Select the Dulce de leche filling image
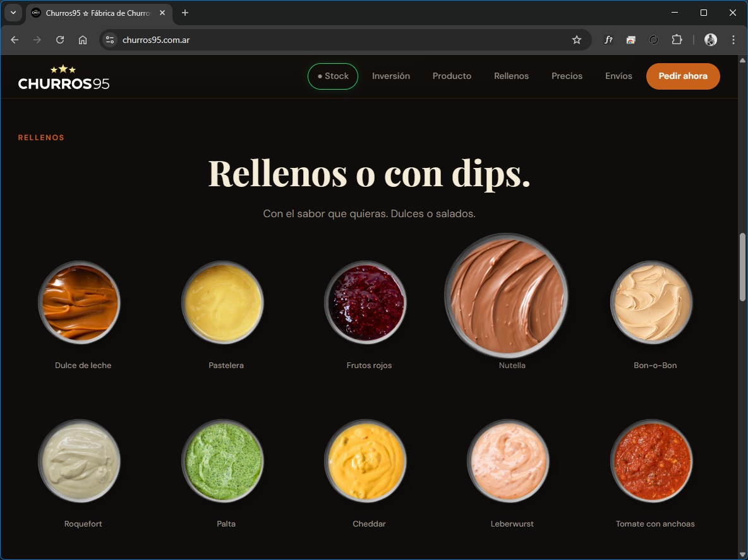This screenshot has width=748, height=560. point(79,302)
